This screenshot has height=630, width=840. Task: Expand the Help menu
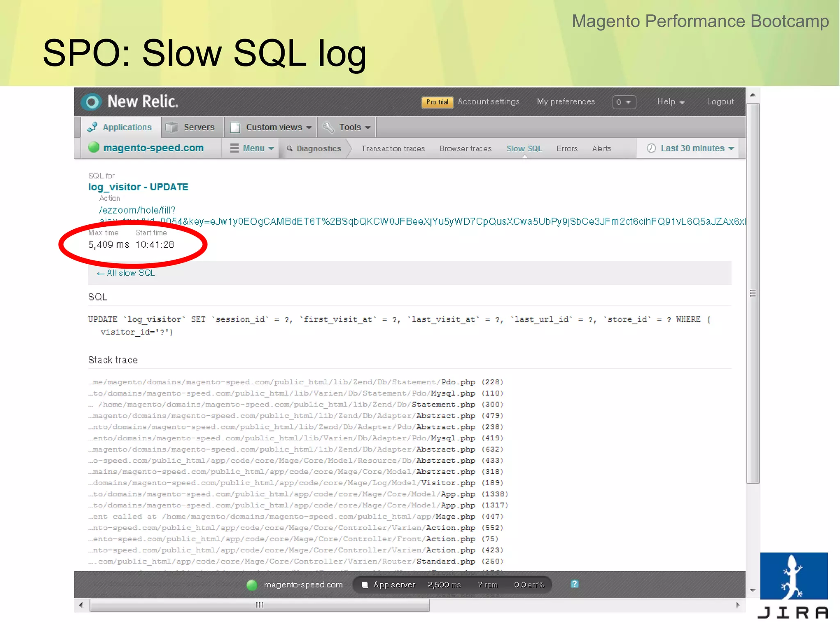[671, 101]
